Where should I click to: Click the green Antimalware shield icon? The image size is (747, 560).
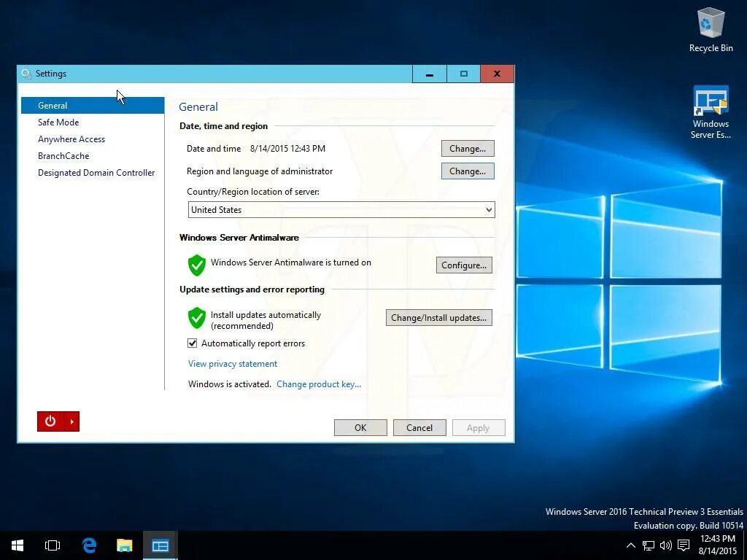pos(197,265)
